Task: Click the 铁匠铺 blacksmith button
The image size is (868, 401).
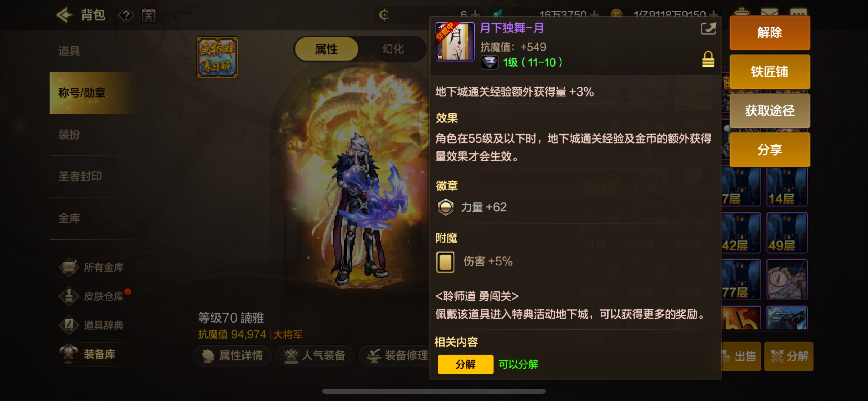Action: point(770,72)
